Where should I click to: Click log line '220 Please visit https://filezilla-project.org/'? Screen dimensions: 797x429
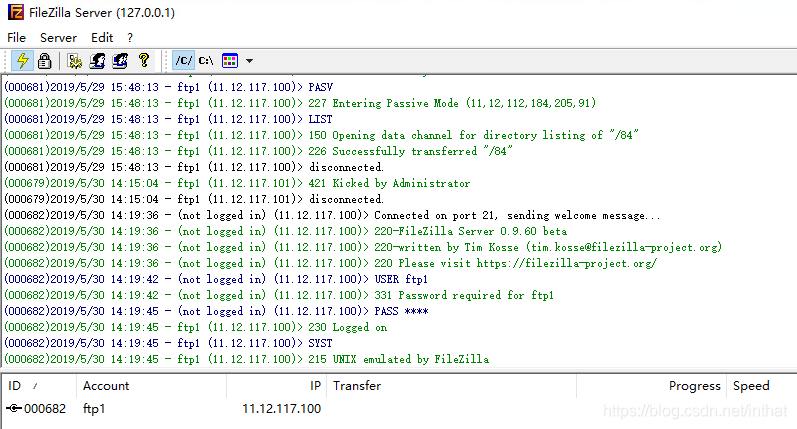point(331,263)
